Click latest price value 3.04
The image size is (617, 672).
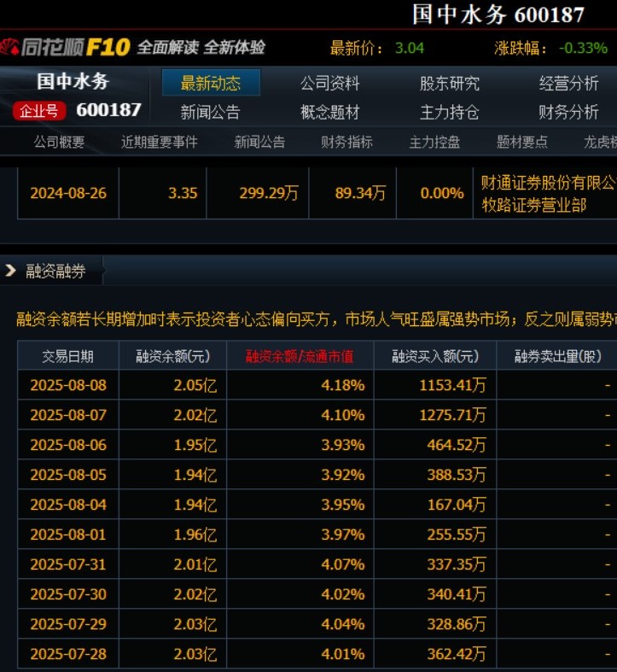point(409,48)
